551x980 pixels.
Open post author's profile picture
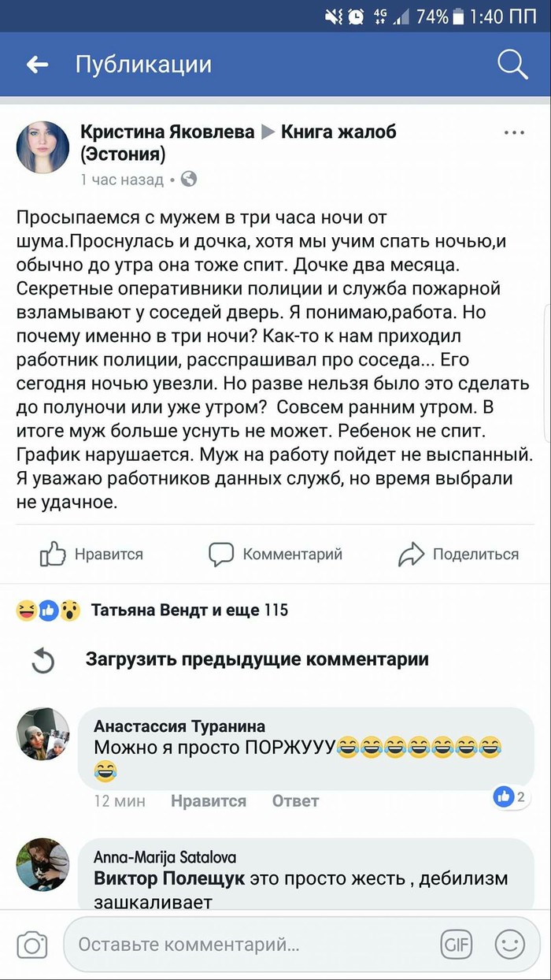point(43,147)
